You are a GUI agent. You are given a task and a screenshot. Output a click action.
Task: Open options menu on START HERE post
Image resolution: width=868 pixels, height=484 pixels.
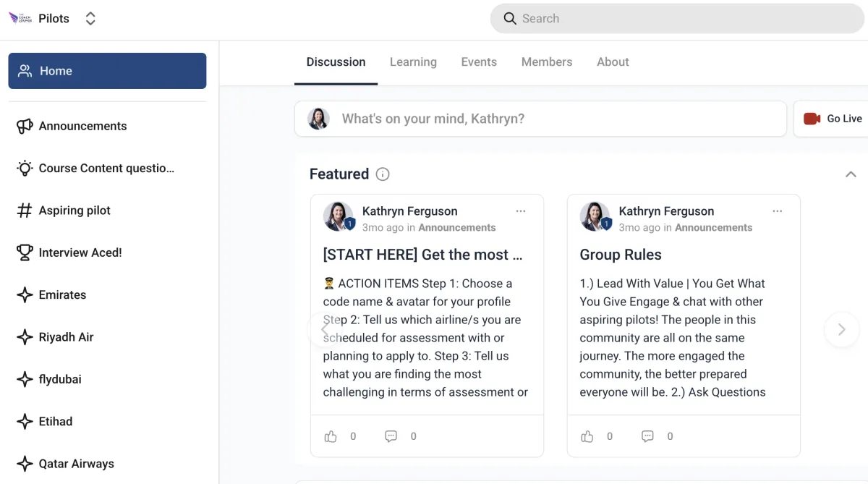coord(521,211)
